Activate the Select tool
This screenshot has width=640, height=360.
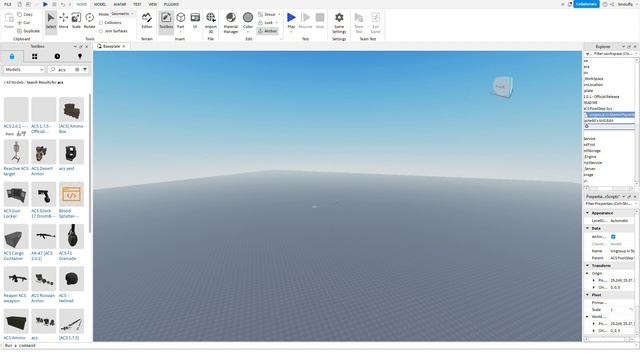pos(51,20)
